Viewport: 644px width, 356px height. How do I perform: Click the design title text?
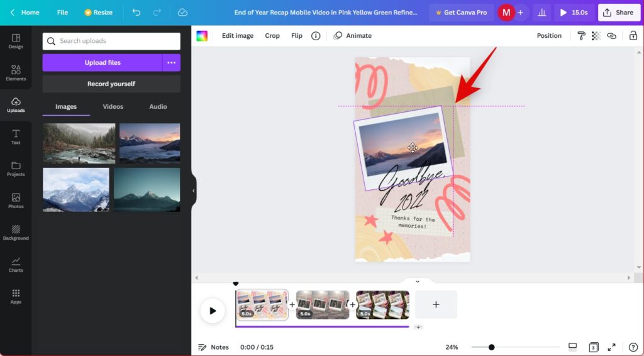(326, 13)
